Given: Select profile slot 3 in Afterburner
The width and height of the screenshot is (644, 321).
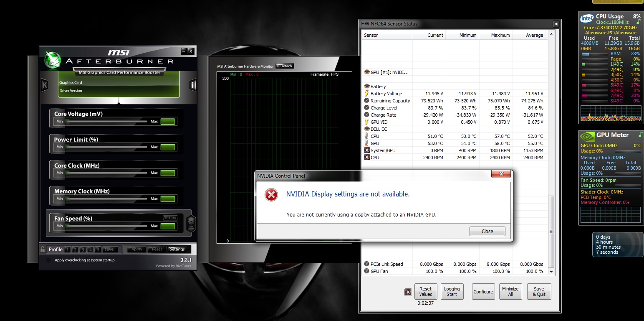Looking at the screenshot, I should click(x=83, y=250).
